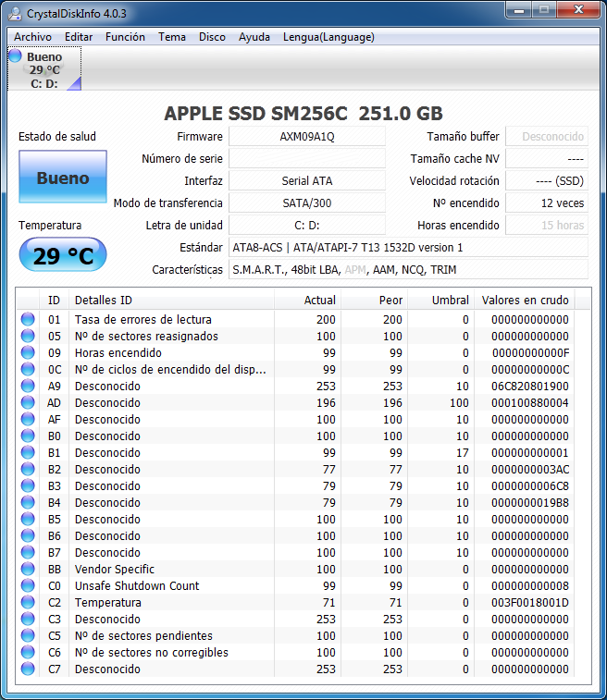Click status orb for attribute C2

coord(28,602)
